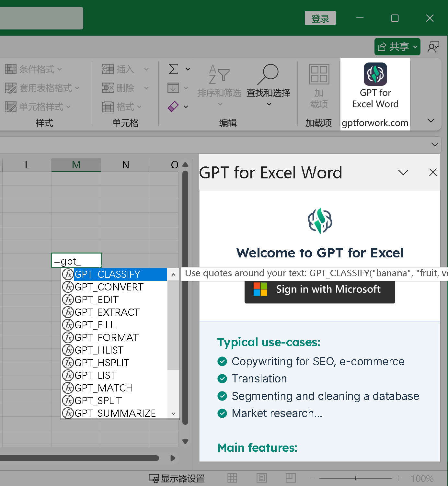Open Format as Table (套用表格格式)
This screenshot has height=486, width=448.
point(42,88)
